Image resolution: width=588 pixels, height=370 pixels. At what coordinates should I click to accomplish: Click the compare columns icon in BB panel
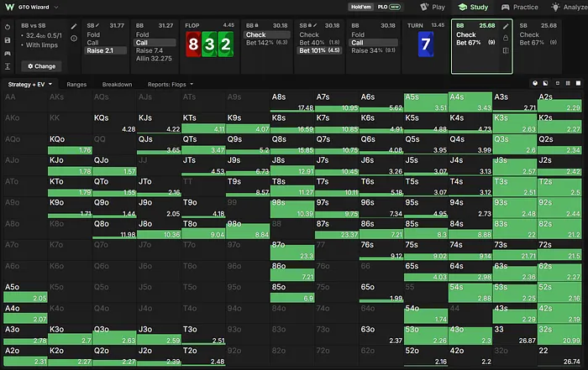tap(506, 50)
